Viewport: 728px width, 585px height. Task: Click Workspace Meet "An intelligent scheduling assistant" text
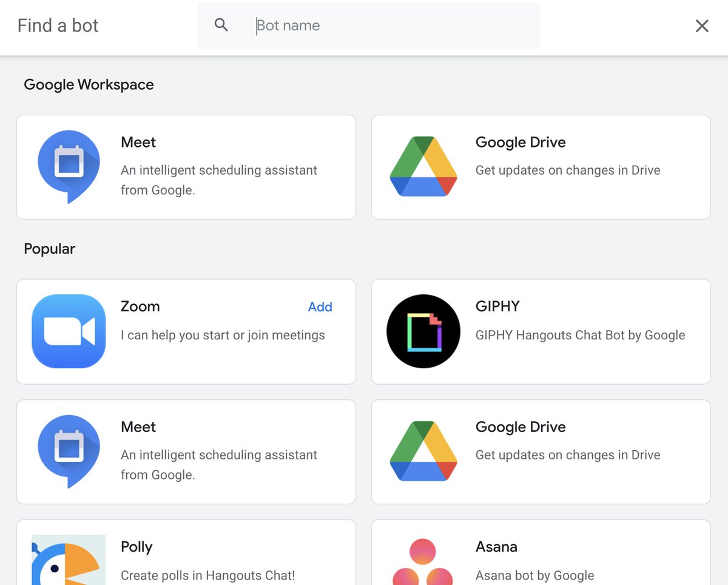[x=219, y=180]
